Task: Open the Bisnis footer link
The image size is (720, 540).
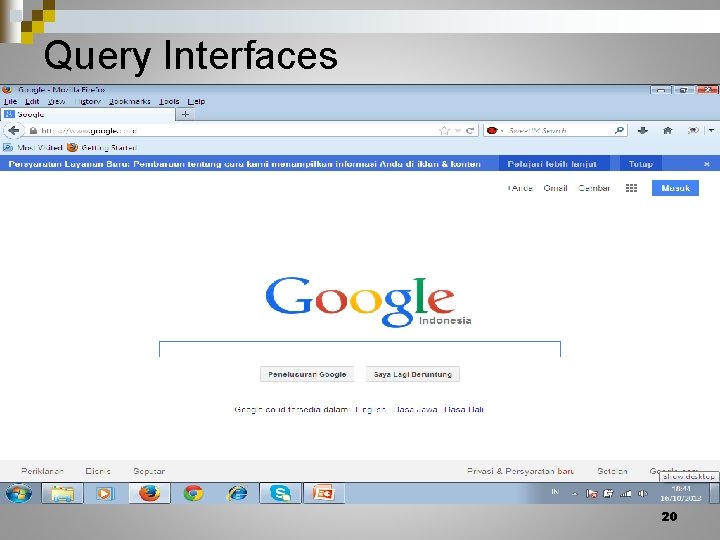Action: tap(98, 471)
